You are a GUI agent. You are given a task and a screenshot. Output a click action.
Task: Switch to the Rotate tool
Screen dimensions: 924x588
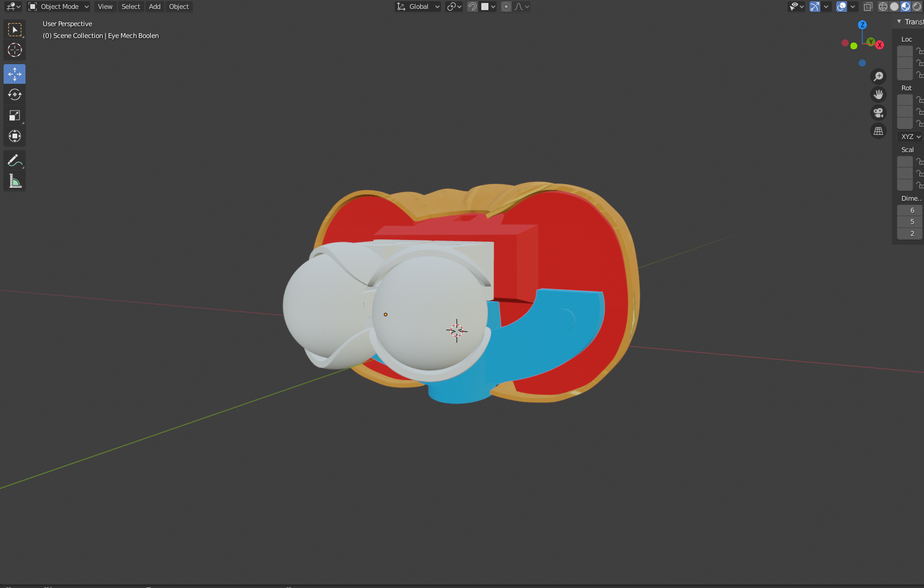(15, 95)
